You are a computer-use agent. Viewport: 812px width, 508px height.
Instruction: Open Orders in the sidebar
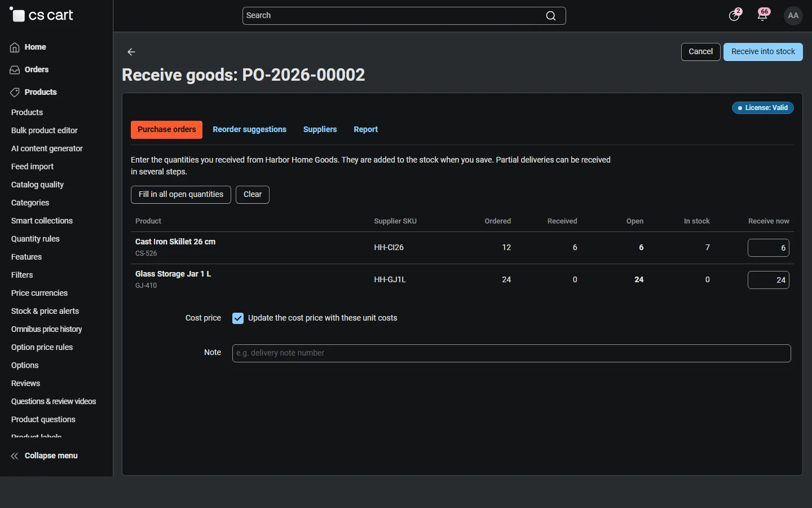(x=29, y=69)
